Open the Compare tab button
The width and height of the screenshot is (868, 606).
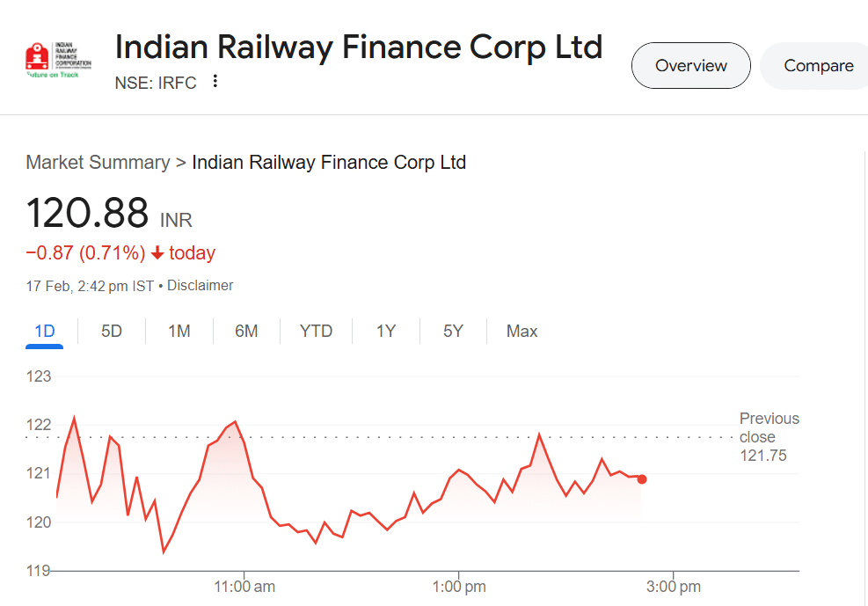(x=816, y=65)
